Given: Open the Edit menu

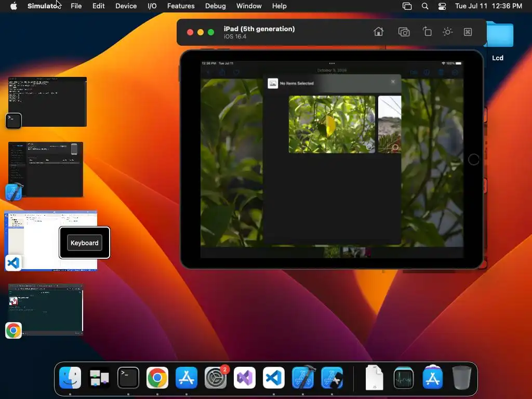Looking at the screenshot, I should click(x=98, y=6).
